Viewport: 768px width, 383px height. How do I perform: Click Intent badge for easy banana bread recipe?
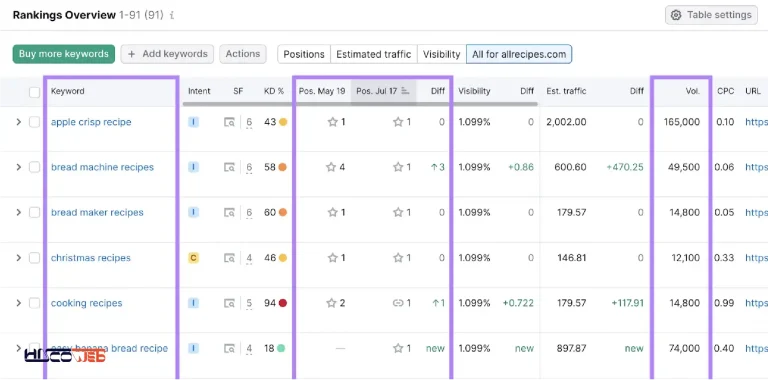[193, 348]
